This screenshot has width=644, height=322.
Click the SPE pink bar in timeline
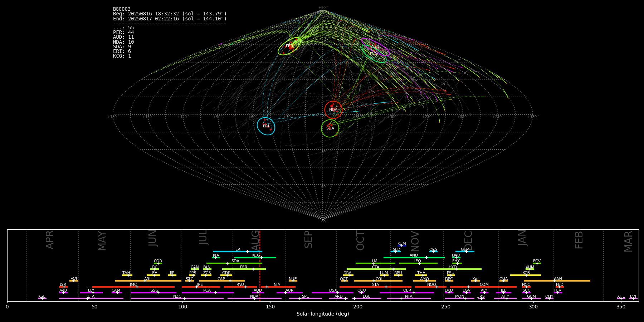305,298
